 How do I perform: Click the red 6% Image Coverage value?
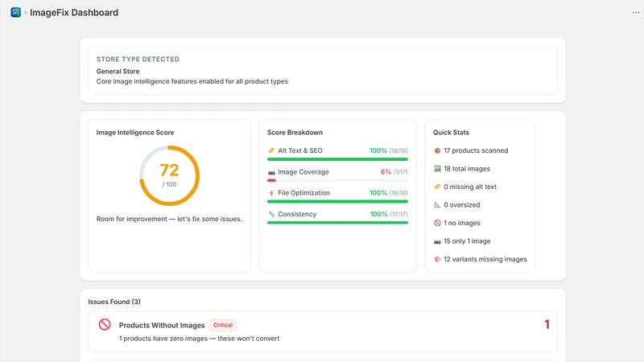pyautogui.click(x=386, y=172)
